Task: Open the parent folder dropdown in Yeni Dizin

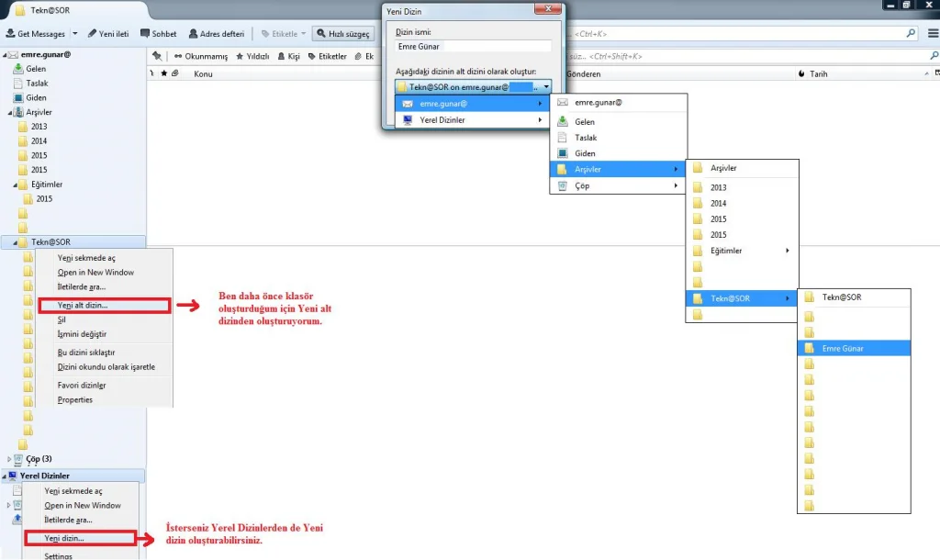Action: pos(546,87)
